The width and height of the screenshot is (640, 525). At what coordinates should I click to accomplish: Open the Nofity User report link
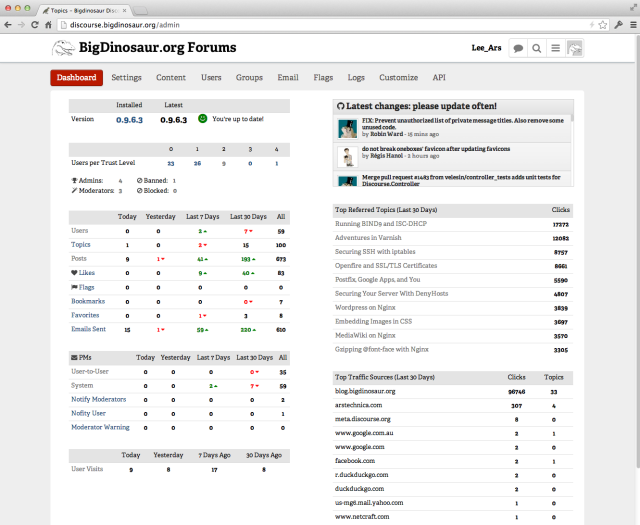(x=89, y=413)
